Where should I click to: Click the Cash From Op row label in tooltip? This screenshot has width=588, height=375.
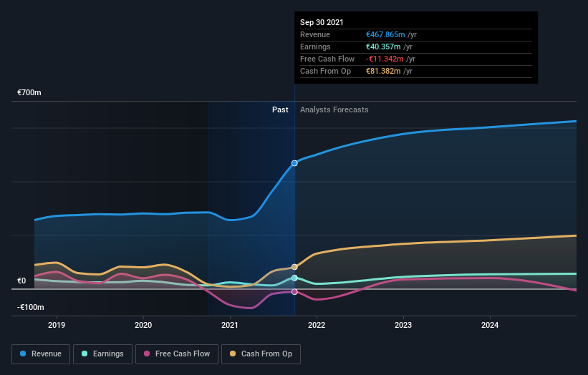click(x=325, y=71)
